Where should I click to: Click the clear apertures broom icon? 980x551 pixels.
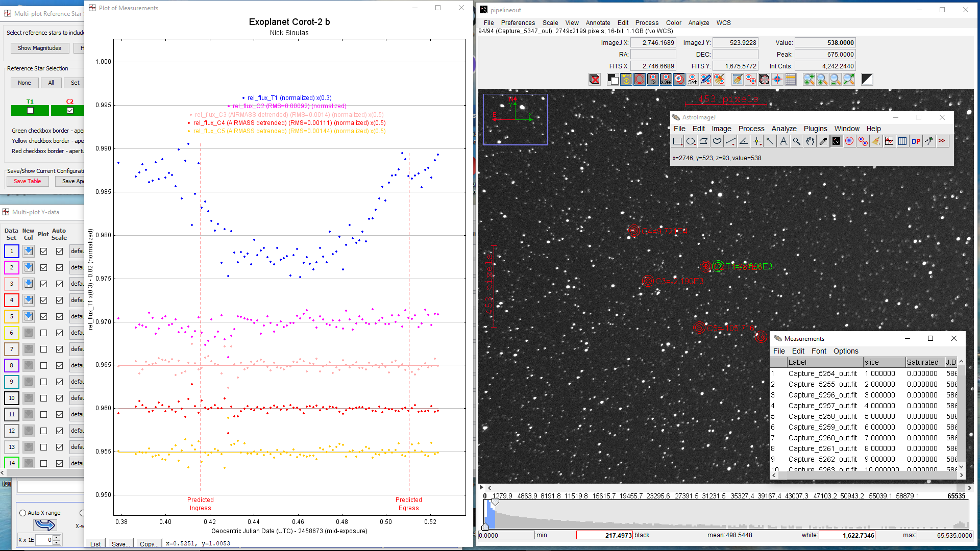point(719,79)
